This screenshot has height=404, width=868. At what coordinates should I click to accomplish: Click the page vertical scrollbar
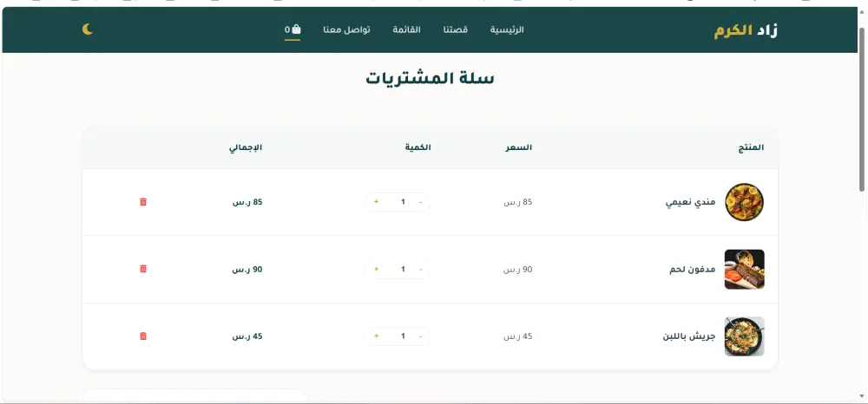[862, 110]
